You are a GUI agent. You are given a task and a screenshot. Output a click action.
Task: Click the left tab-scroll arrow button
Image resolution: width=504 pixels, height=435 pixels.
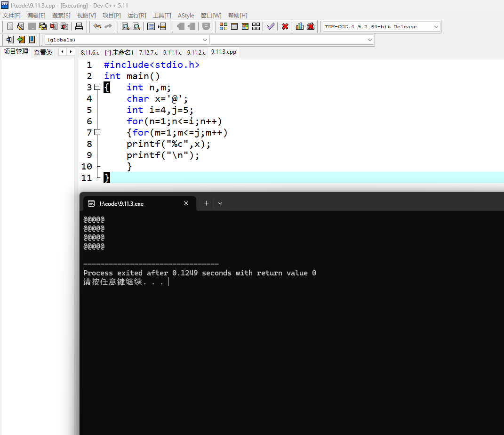tap(63, 52)
